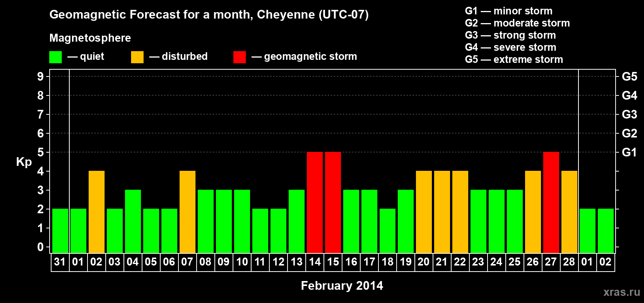The width and height of the screenshot is (644, 303).
Task: Click date label 31 on the axis
Action: 60,262
